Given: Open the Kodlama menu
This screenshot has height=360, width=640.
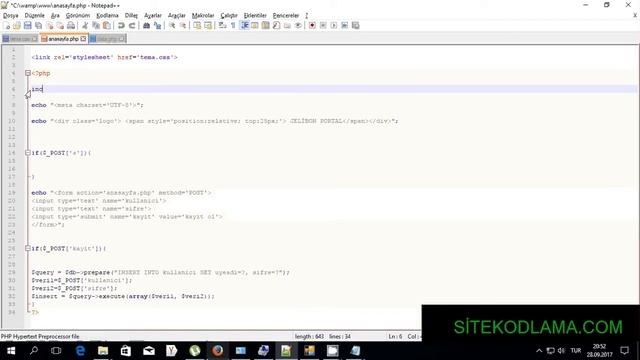Looking at the screenshot, I should point(107,16).
